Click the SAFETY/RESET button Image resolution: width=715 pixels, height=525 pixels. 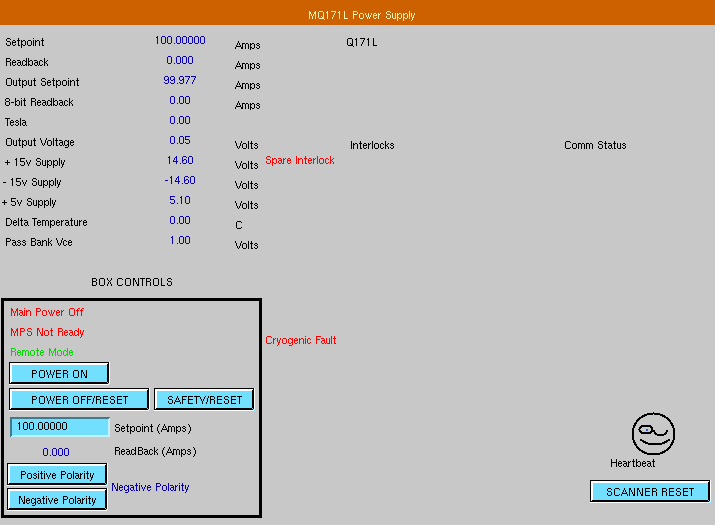pos(204,400)
